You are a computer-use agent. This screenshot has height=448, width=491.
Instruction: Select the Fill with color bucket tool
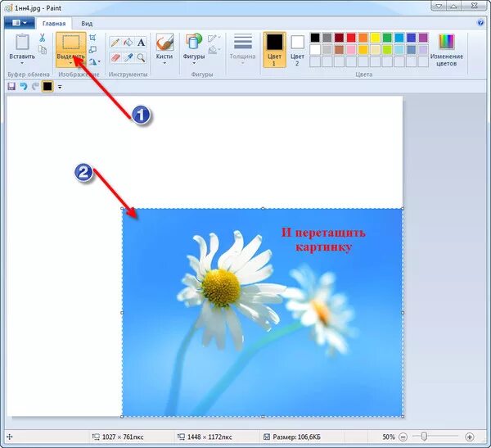(x=128, y=42)
